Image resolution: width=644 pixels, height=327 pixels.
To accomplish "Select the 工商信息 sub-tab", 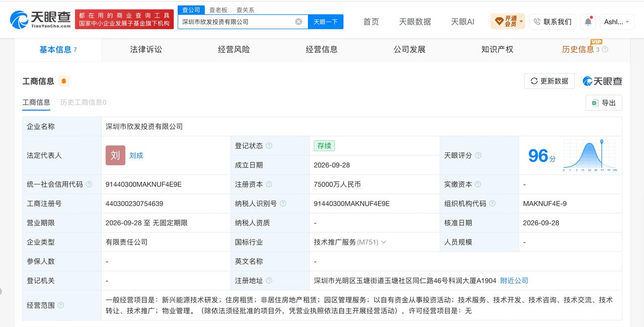I will (x=36, y=102).
